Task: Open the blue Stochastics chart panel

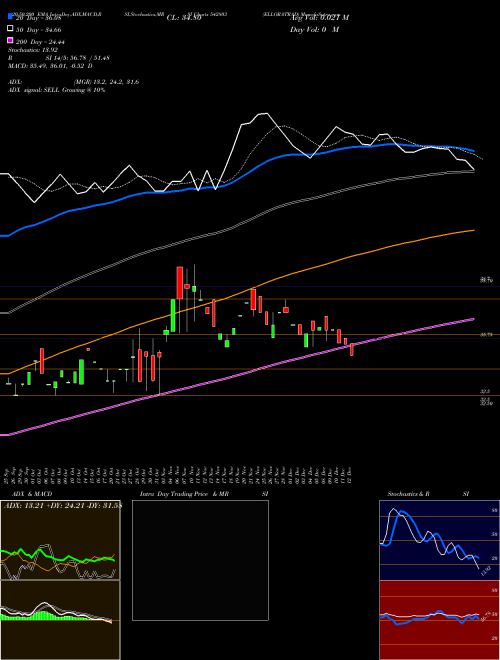Action: [x=439, y=540]
